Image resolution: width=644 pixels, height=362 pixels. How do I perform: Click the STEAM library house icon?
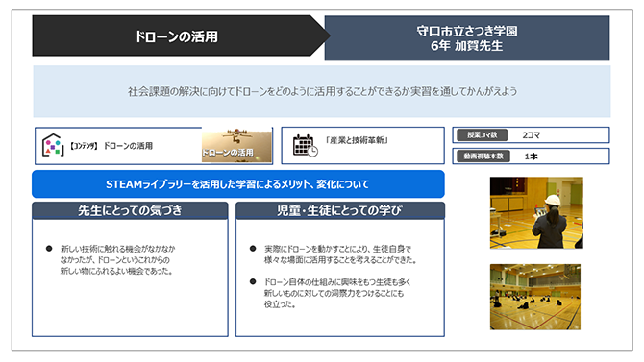(x=53, y=145)
